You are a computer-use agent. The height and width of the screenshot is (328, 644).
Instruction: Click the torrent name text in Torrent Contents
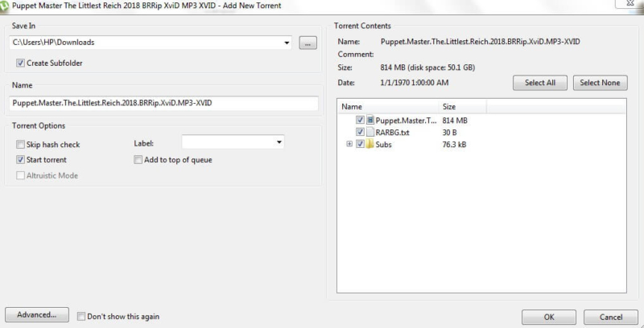tap(480, 42)
